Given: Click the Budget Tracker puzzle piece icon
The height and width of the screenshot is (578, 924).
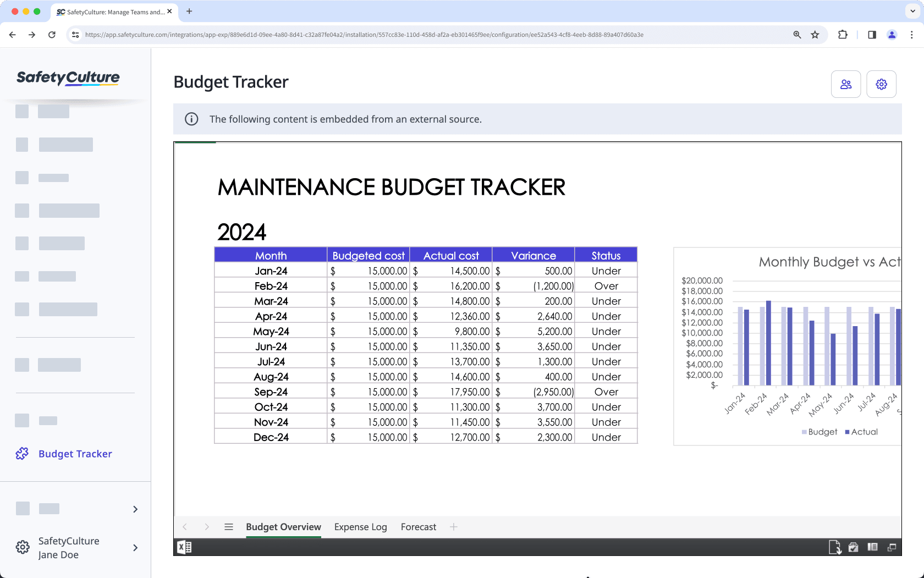Looking at the screenshot, I should point(22,453).
